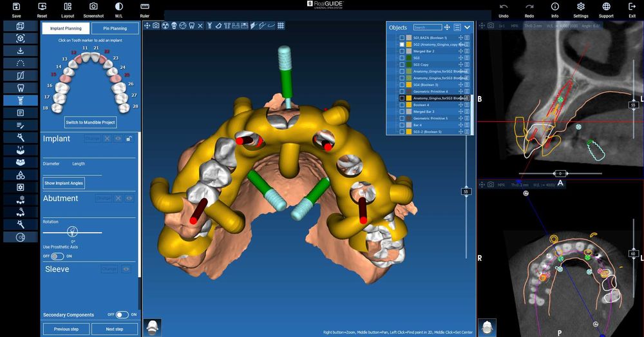The width and height of the screenshot is (644, 337).
Task: Select the tooth sidebar tool
Action: click(x=21, y=88)
